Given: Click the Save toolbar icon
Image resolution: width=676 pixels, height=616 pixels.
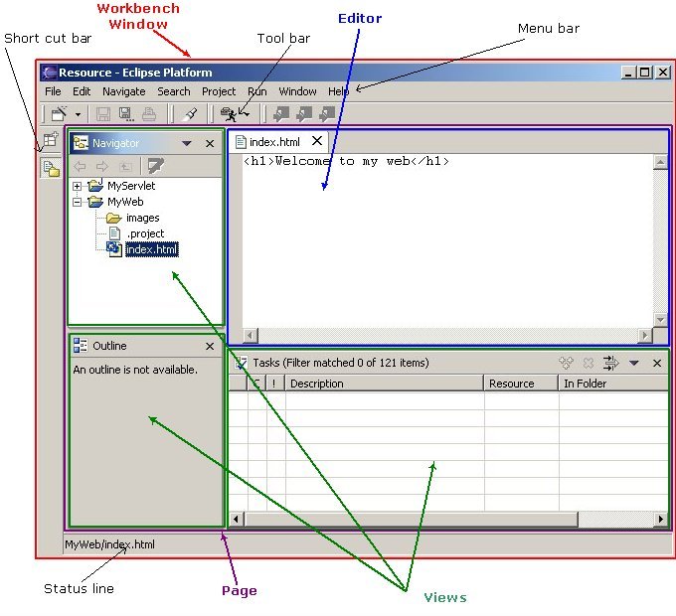Looking at the screenshot, I should [x=103, y=114].
